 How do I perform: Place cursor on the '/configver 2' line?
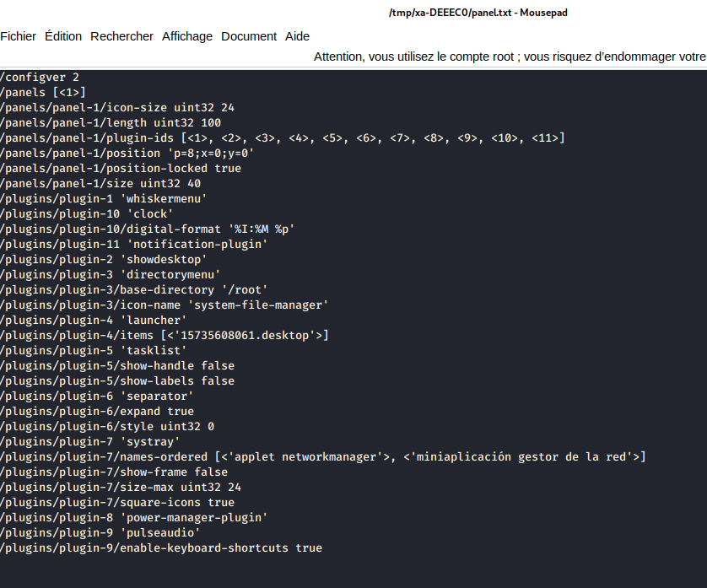pyautogui.click(x=40, y=77)
